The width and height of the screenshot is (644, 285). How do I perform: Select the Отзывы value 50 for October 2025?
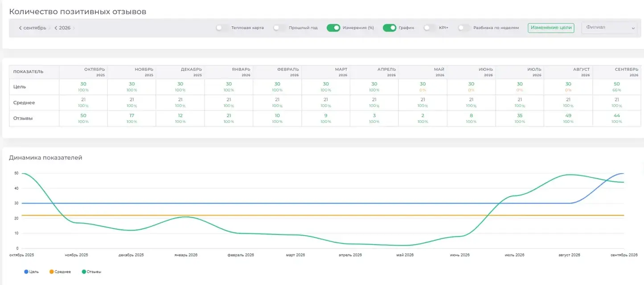click(x=83, y=116)
